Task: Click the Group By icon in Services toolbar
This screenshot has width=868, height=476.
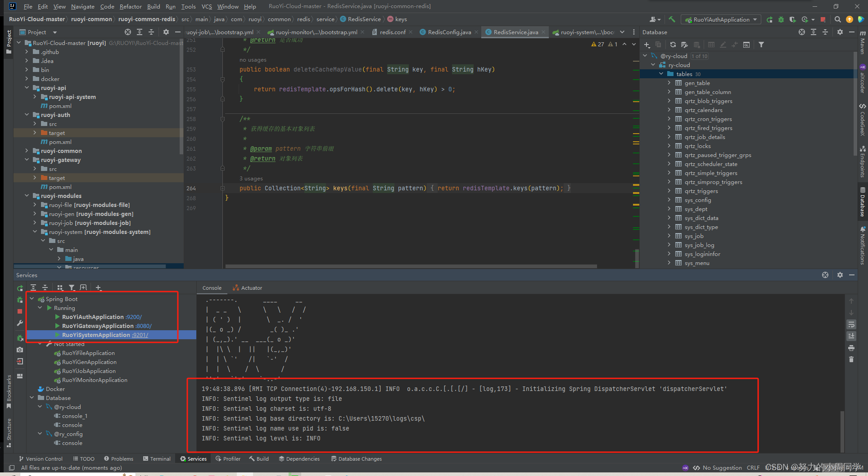Action: (60, 287)
